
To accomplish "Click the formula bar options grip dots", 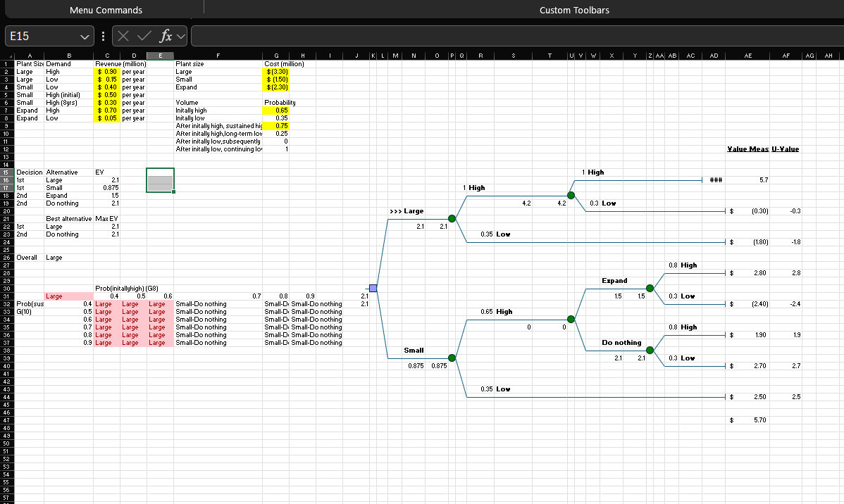I will [x=103, y=37].
